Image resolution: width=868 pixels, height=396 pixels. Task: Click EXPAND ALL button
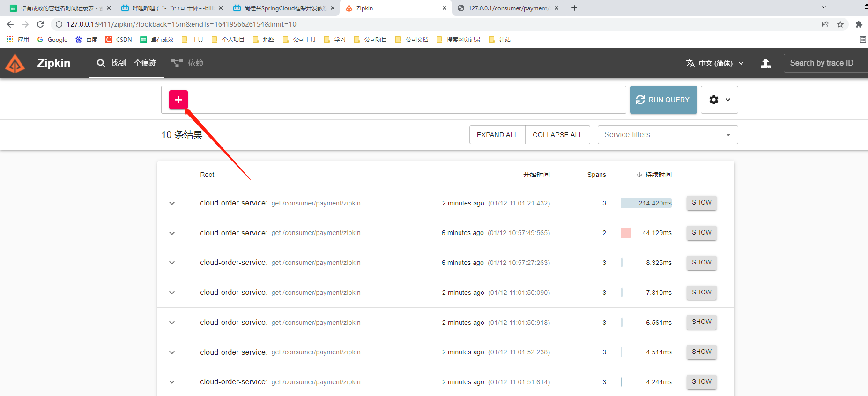(x=497, y=135)
